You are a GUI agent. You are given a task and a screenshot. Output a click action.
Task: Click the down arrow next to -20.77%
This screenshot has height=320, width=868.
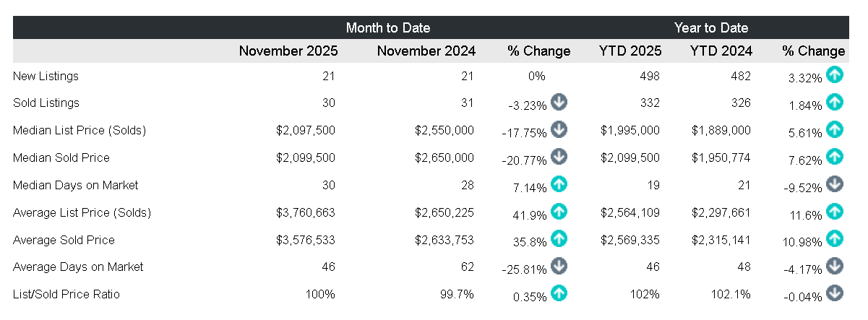tap(559, 157)
